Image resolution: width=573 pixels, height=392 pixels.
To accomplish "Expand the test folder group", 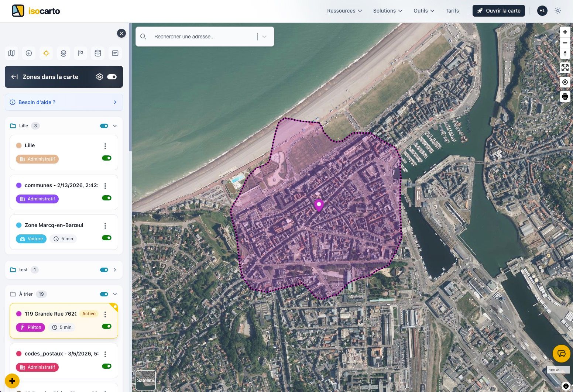I will pos(115,270).
